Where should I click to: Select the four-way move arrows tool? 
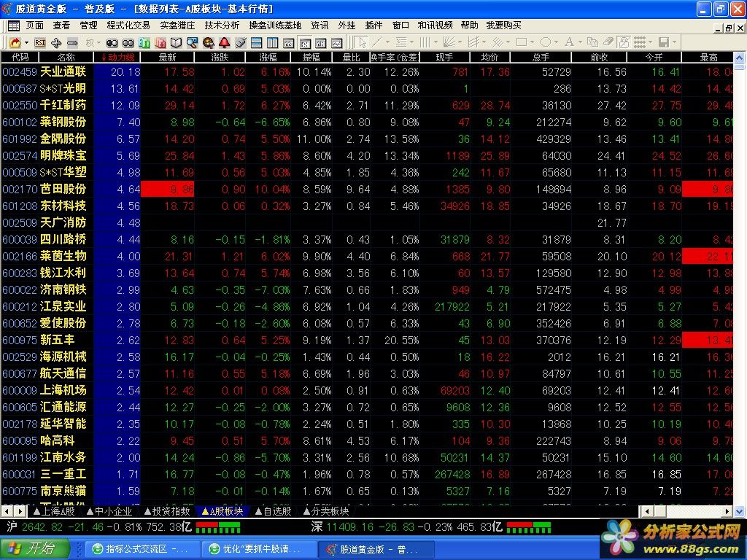click(55, 43)
